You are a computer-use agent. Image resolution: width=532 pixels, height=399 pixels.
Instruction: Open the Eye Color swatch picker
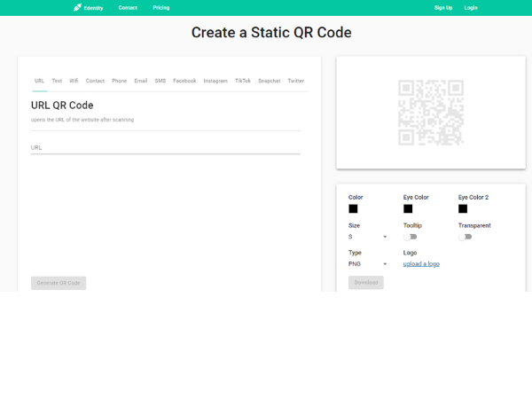tap(408, 208)
